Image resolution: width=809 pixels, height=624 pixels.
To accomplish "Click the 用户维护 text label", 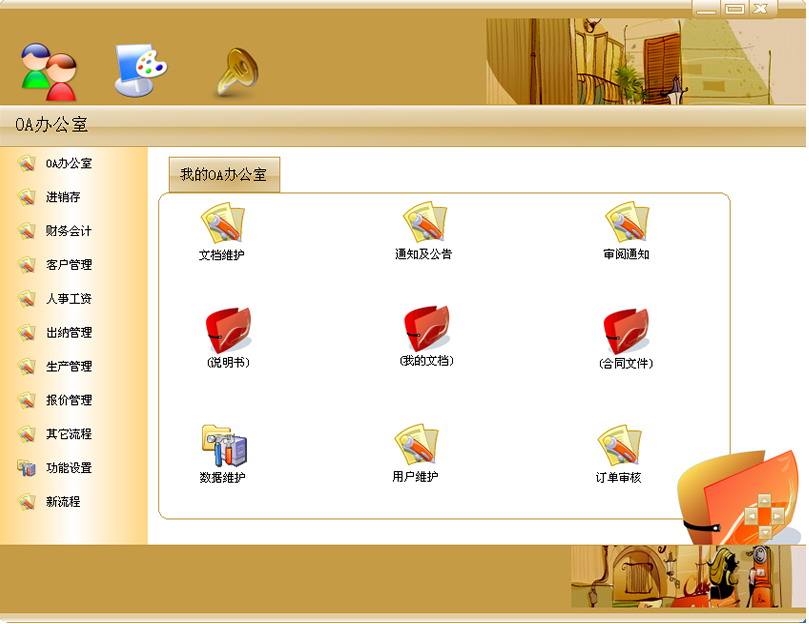I will (x=415, y=476).
